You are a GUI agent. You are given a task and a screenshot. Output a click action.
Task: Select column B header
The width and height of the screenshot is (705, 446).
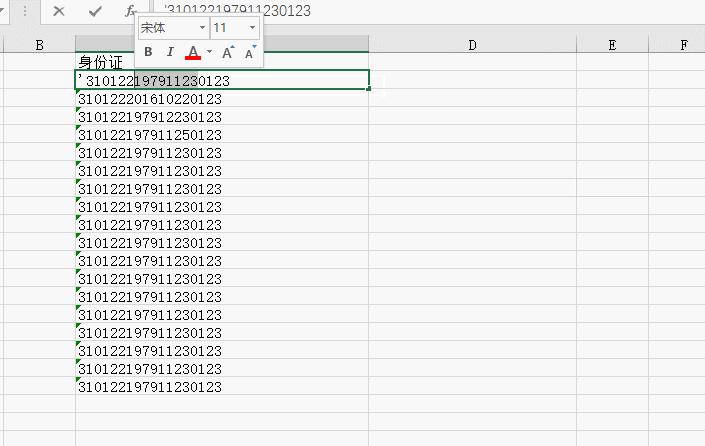coord(38,44)
